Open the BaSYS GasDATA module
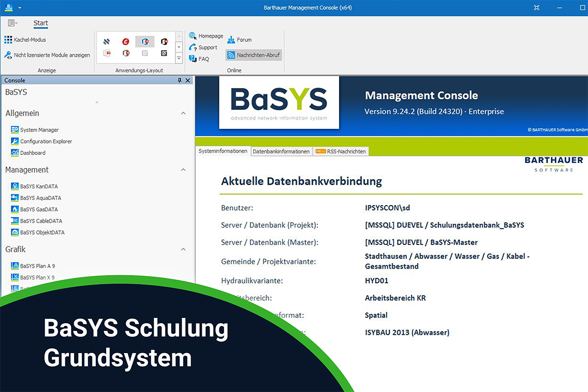 pos(39,210)
